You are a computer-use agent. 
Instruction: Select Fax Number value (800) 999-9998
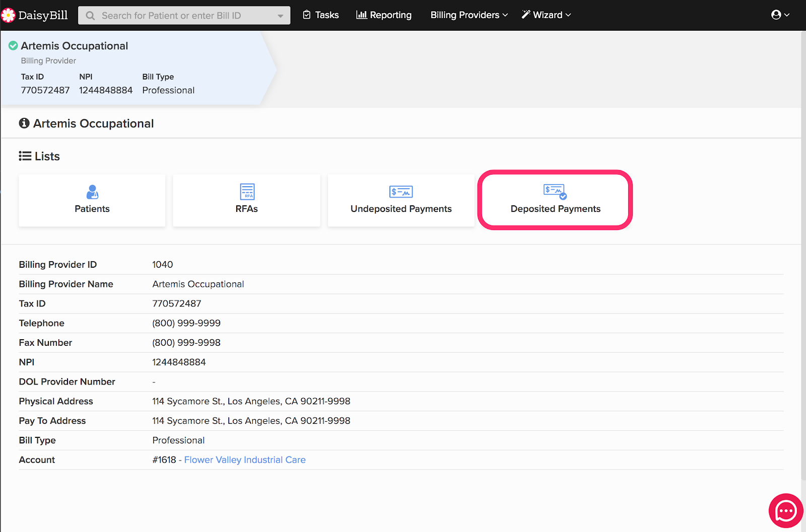[186, 343]
